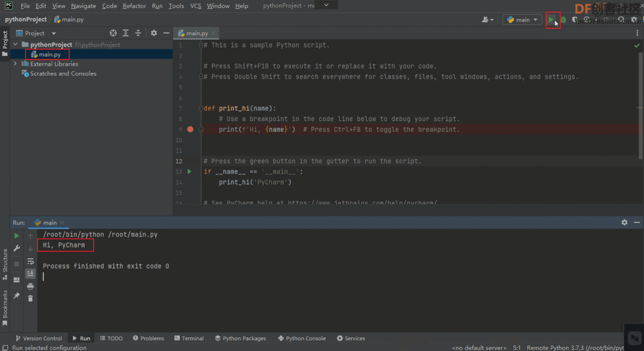Start debugging with the green bug icon
Image resolution: width=644 pixels, height=351 pixels.
coord(563,19)
